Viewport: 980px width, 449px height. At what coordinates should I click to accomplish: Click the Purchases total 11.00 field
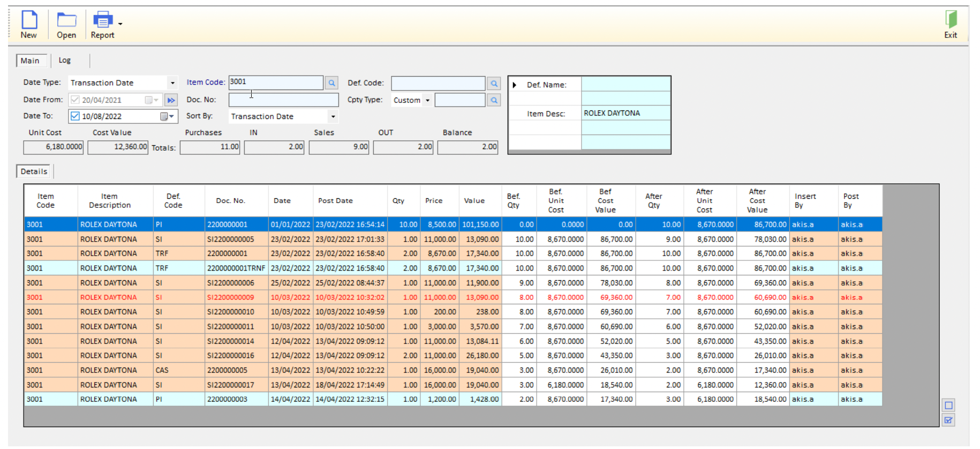point(210,147)
